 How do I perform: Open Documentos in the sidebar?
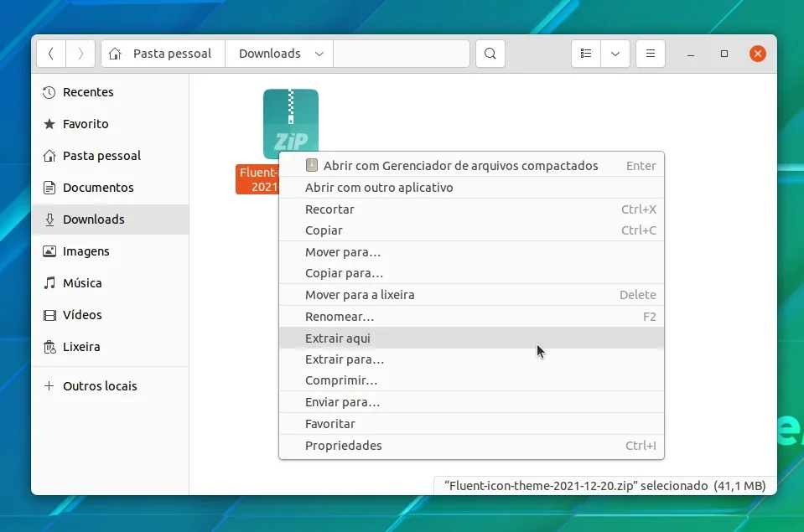tap(110, 188)
